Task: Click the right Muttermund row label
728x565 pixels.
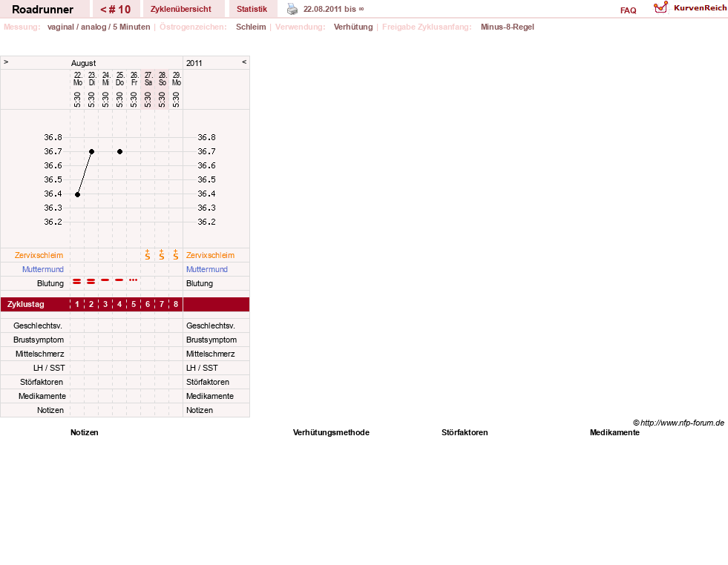Action: [207, 269]
